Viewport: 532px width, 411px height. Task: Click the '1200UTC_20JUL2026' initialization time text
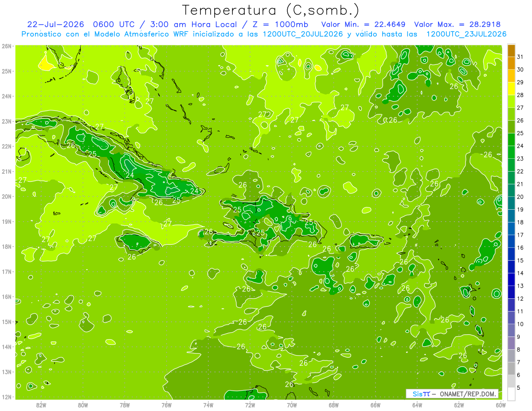303,34
